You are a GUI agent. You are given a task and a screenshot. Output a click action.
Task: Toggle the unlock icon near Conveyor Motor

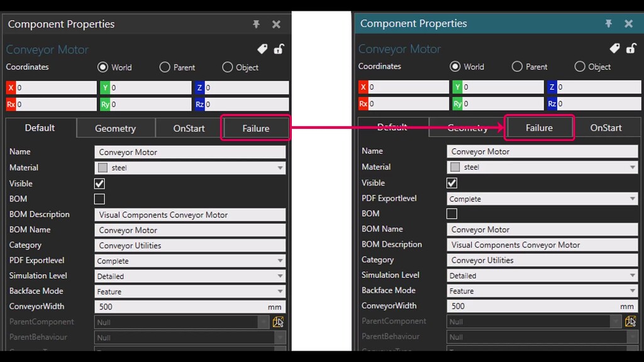tap(279, 48)
